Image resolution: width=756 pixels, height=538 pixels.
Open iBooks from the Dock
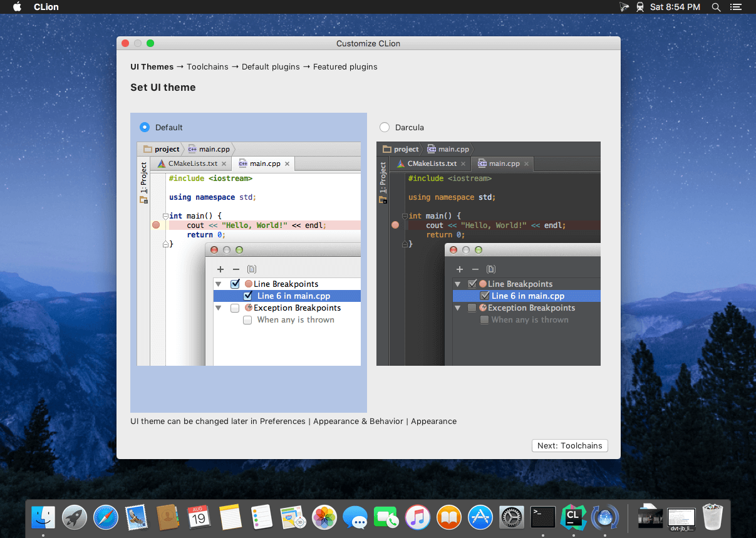tap(449, 517)
